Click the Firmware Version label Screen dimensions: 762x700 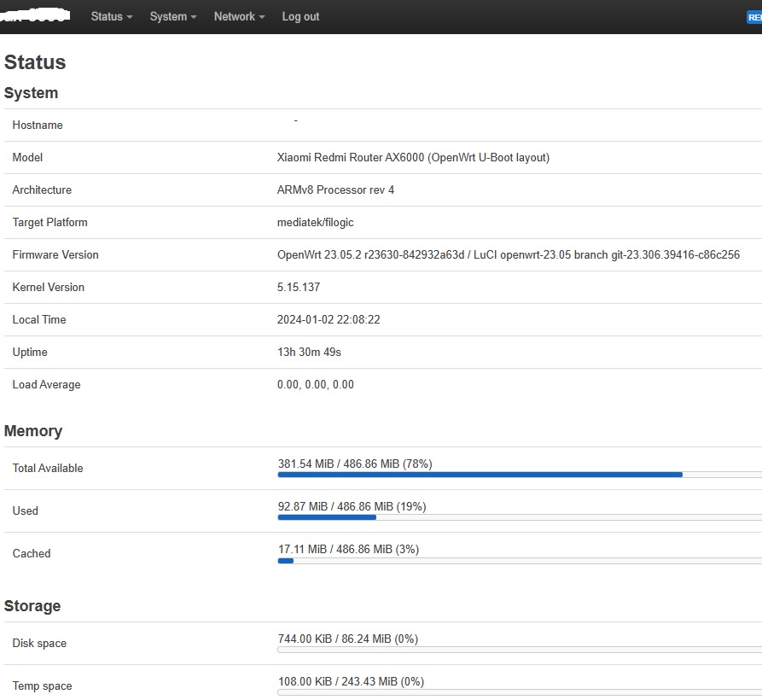(x=55, y=254)
